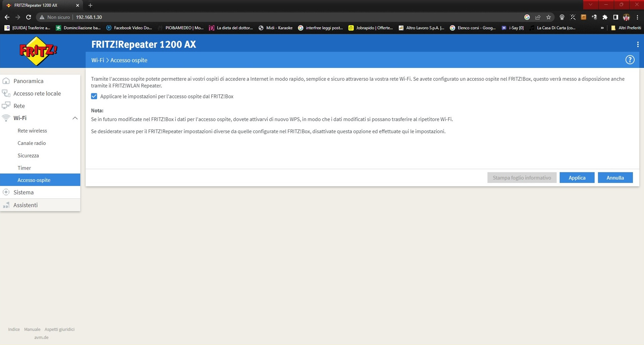Viewport: 644px width, 345px height.
Task: Click the FRITZ!Repeater 1200 AX page title
Action: coord(144,45)
